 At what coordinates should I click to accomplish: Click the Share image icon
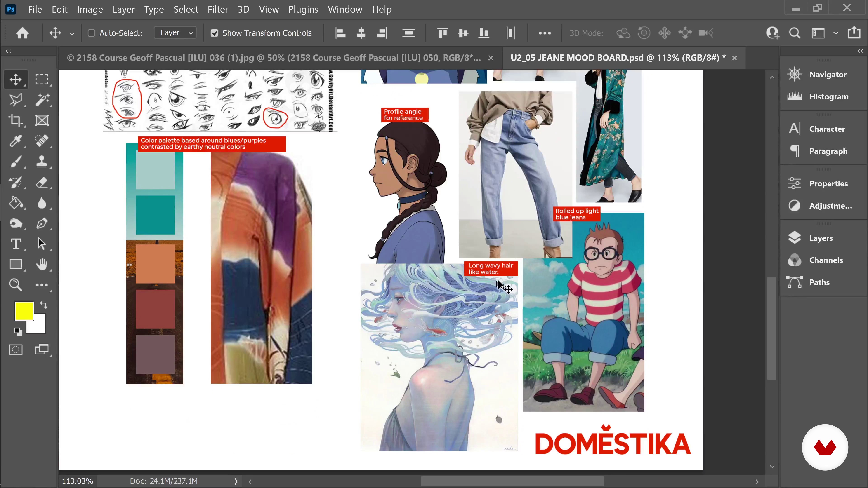click(854, 33)
